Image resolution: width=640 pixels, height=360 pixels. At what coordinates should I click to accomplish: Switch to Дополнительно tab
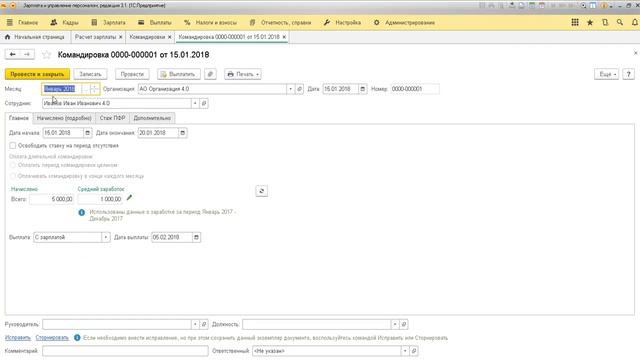152,118
